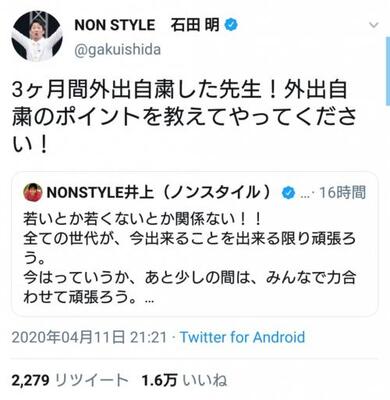Click the quoted NONSTYLE井上 small avatar
The image size is (390, 400).
coord(33,192)
